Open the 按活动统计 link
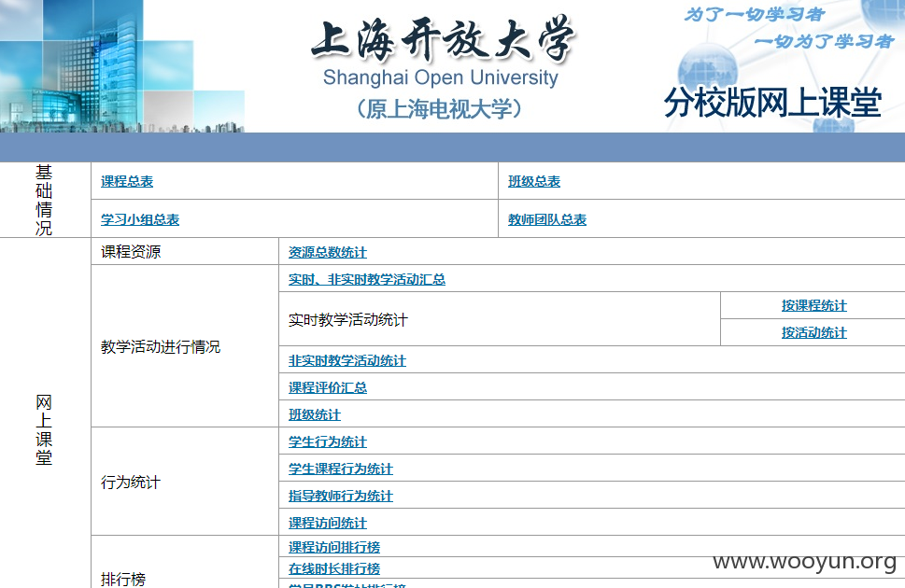The height and width of the screenshot is (588, 905). tap(813, 333)
